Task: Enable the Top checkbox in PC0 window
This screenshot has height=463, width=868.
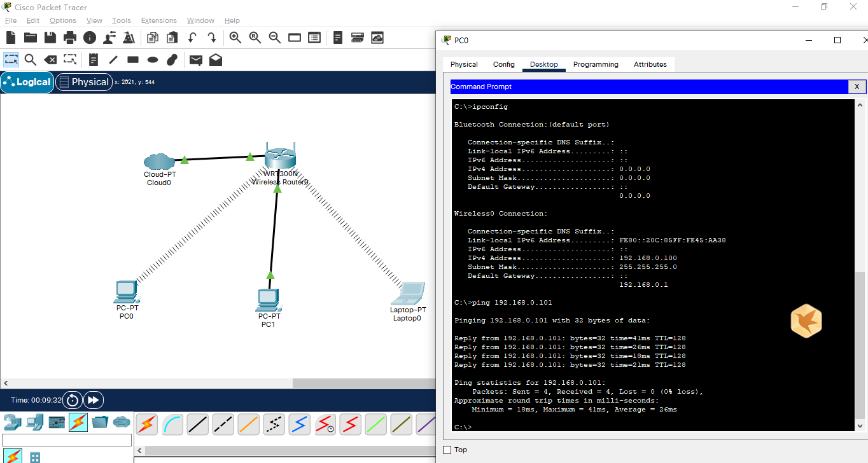Action: click(447, 450)
